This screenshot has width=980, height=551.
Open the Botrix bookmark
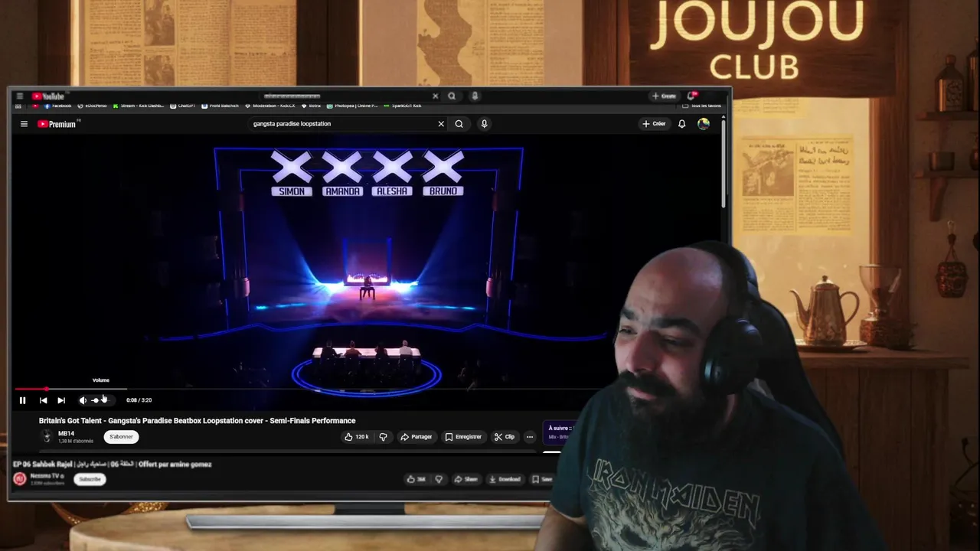point(312,106)
